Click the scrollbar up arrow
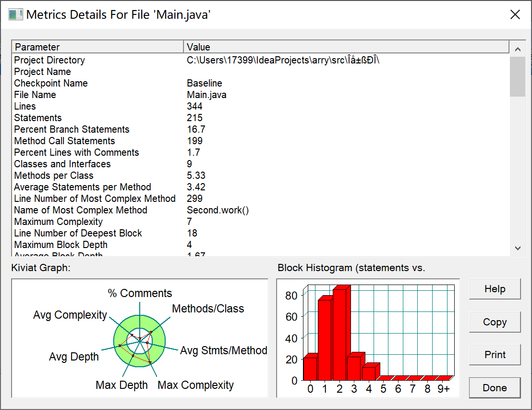 click(x=518, y=49)
